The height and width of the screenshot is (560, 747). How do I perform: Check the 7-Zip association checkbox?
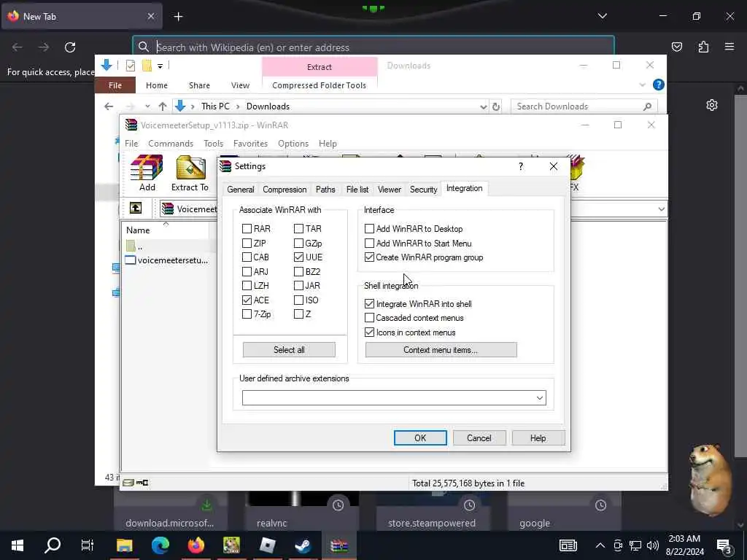tap(247, 314)
